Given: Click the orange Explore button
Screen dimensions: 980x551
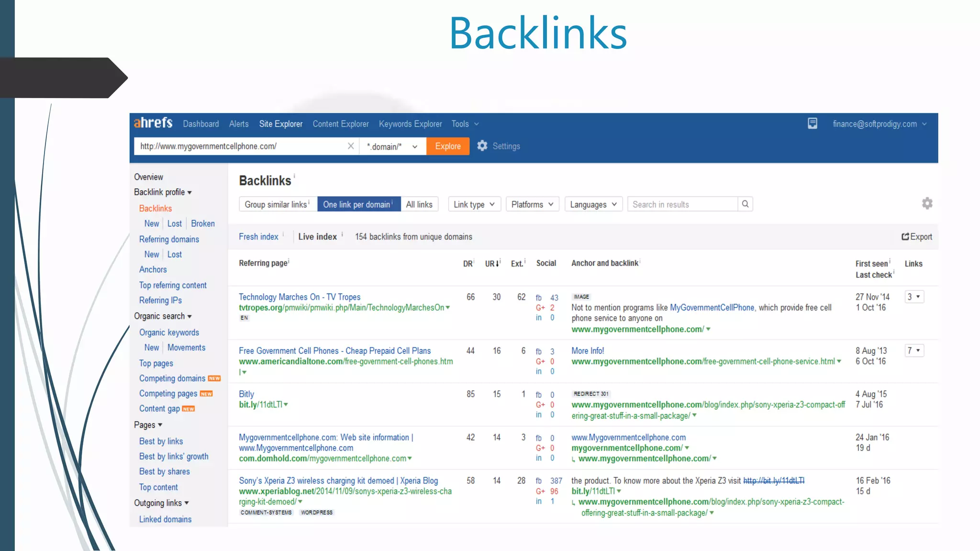Looking at the screenshot, I should pos(448,146).
